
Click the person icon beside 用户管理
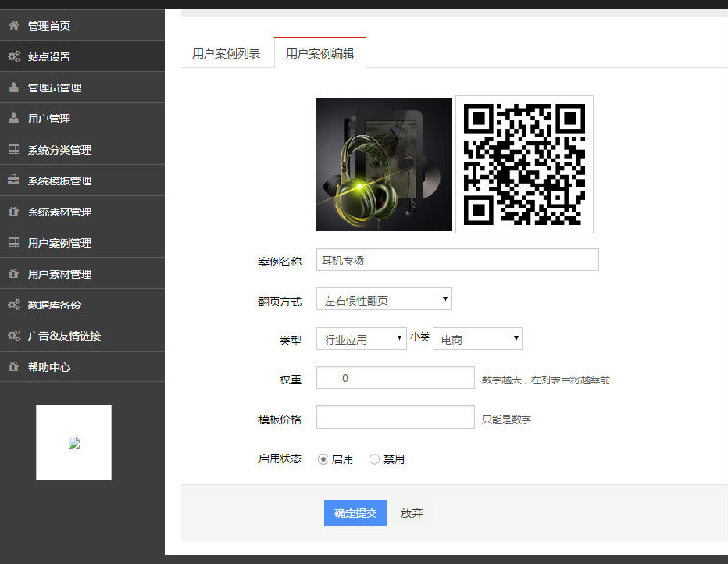coord(13,118)
